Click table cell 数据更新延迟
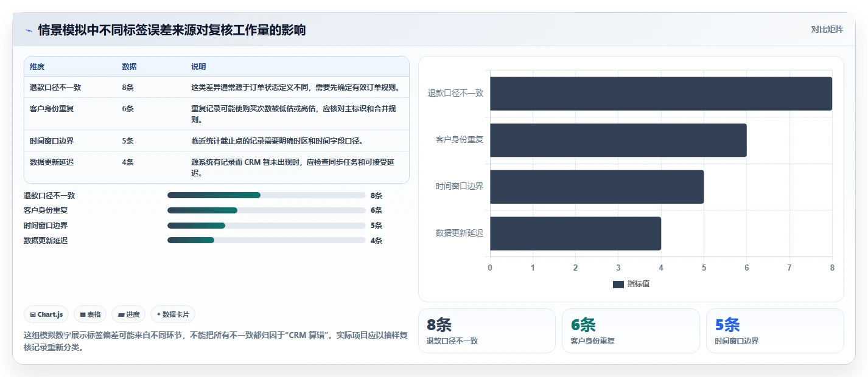 pos(52,162)
